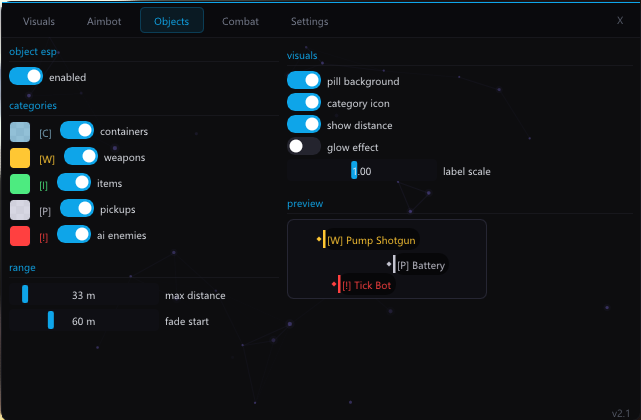Image resolution: width=641 pixels, height=420 pixels.
Task: Toggle off the containers category
Action: (77, 130)
